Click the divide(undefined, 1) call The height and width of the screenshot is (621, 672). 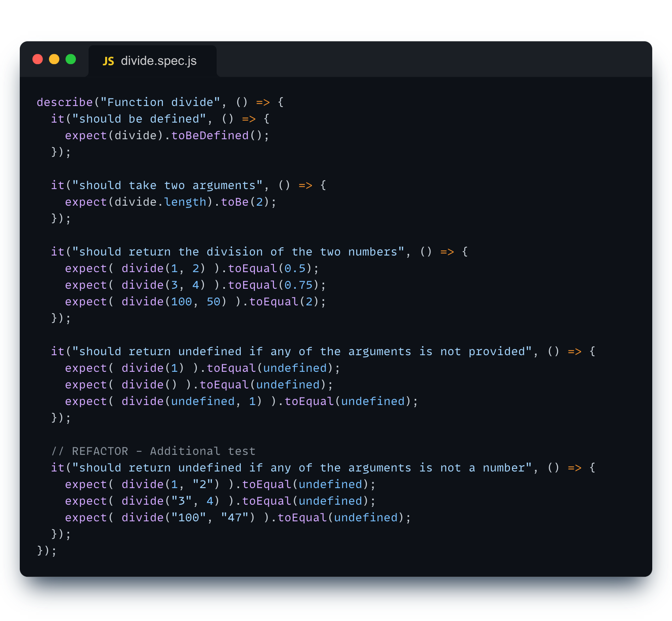pos(192,401)
